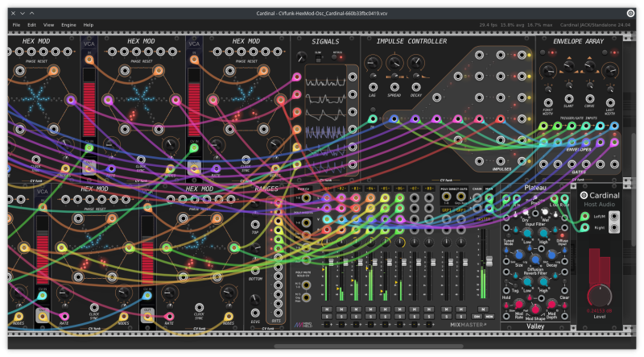The height and width of the screenshot is (357, 644).
Task: Click the SPREAD CV input jack
Action: [394, 87]
